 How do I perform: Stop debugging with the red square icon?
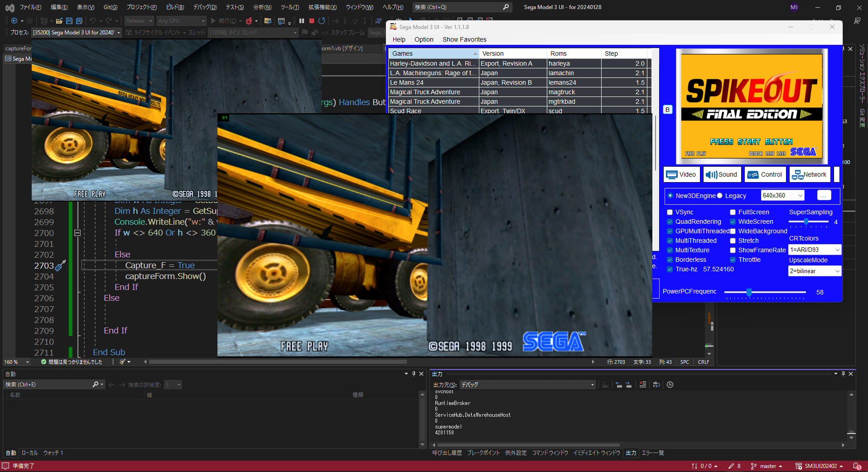(312, 21)
